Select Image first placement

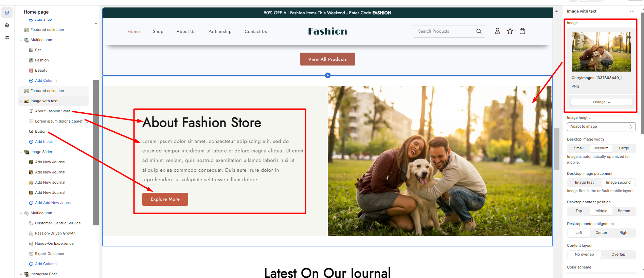point(584,182)
